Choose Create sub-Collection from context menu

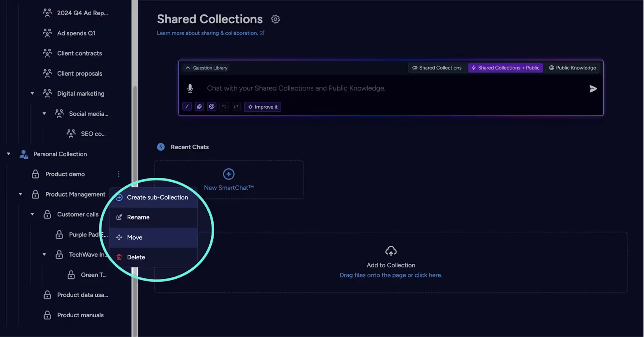pos(153,197)
